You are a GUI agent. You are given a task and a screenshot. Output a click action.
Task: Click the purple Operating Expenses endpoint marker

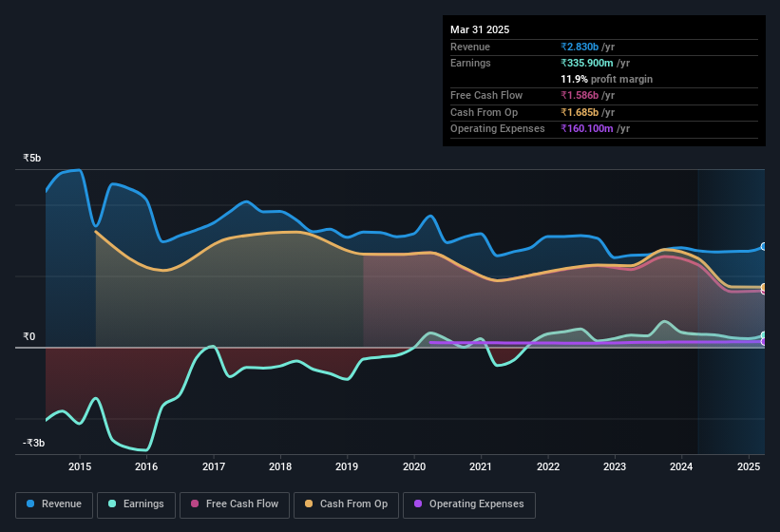point(764,342)
